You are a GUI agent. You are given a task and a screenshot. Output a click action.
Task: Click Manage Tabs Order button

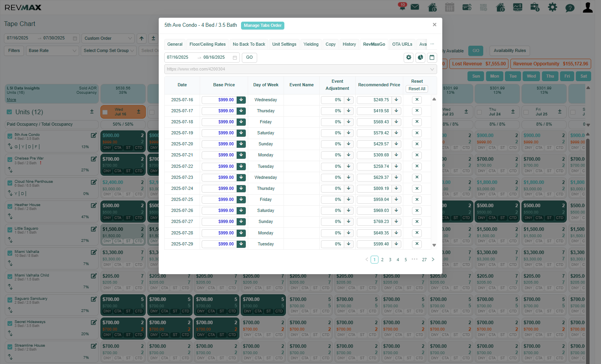[263, 26]
